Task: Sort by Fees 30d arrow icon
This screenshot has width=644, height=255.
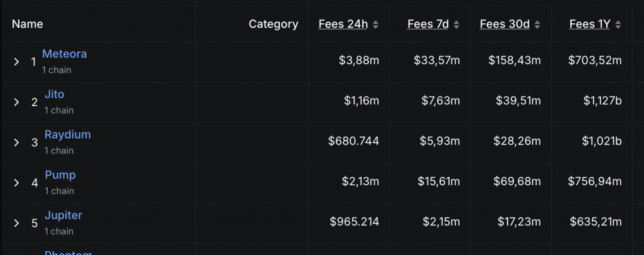Action: click(x=537, y=24)
